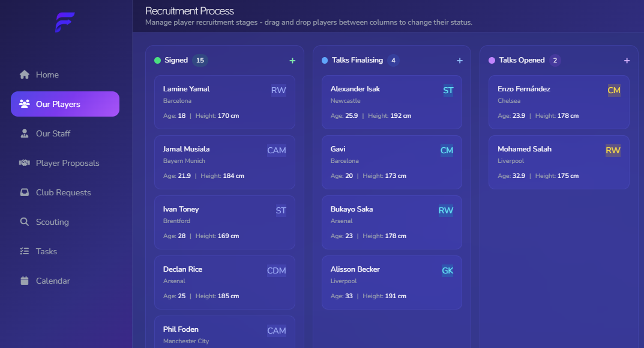Click the Home icon in sidebar
Screen dimensions: 644x348
tap(24, 75)
